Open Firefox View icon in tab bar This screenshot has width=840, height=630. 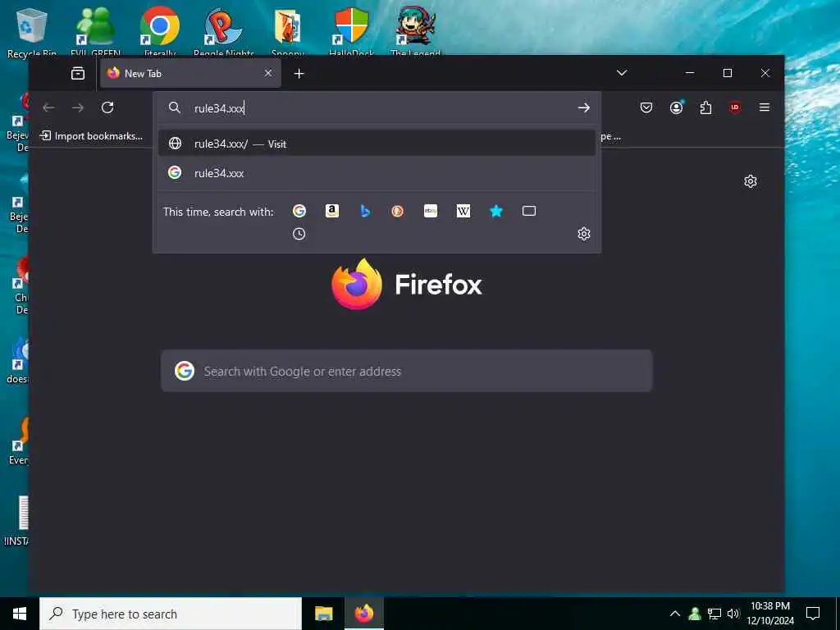(78, 73)
